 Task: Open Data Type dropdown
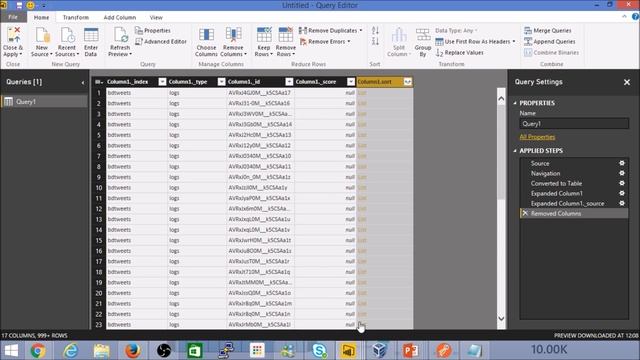pos(456,31)
